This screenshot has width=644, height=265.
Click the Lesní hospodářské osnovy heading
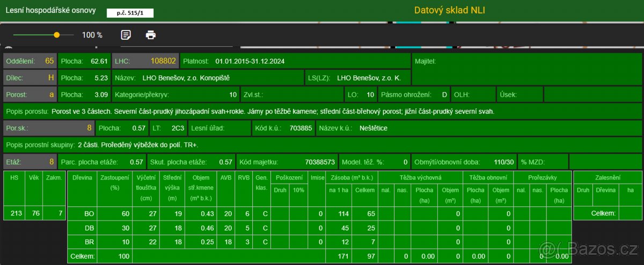pos(50,10)
